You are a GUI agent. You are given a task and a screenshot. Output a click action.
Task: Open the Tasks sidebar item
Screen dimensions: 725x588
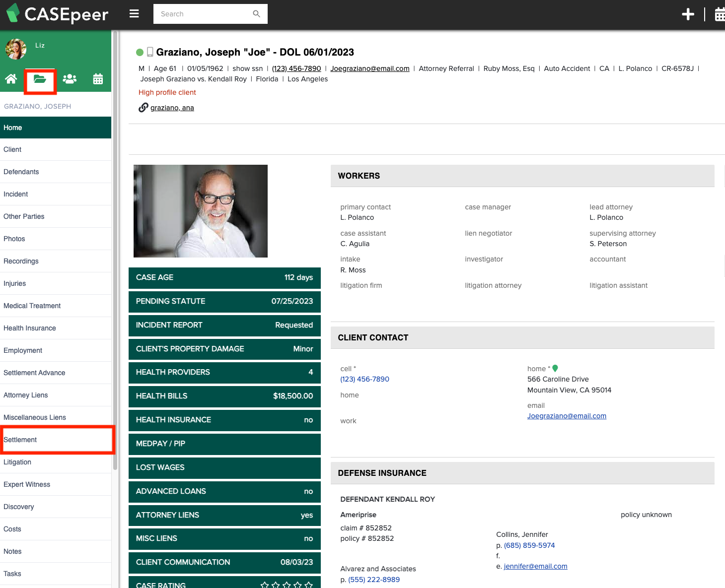tap(56, 574)
